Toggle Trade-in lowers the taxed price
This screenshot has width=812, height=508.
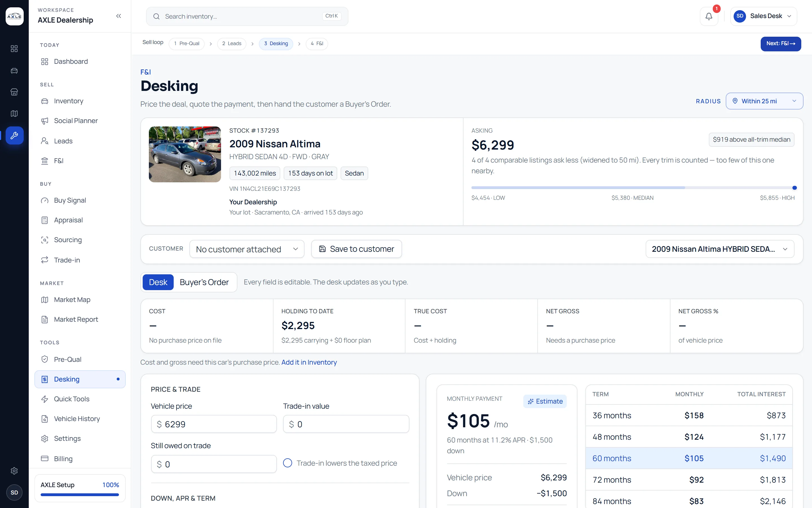288,463
